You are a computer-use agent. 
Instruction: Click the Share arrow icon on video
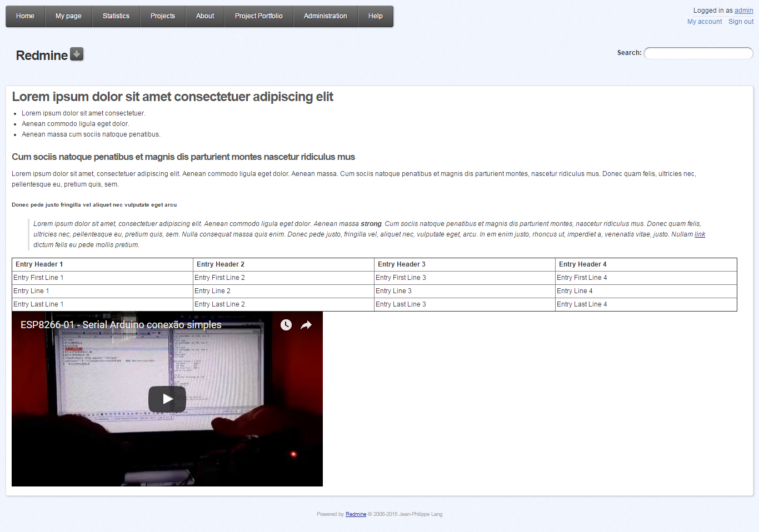point(306,325)
